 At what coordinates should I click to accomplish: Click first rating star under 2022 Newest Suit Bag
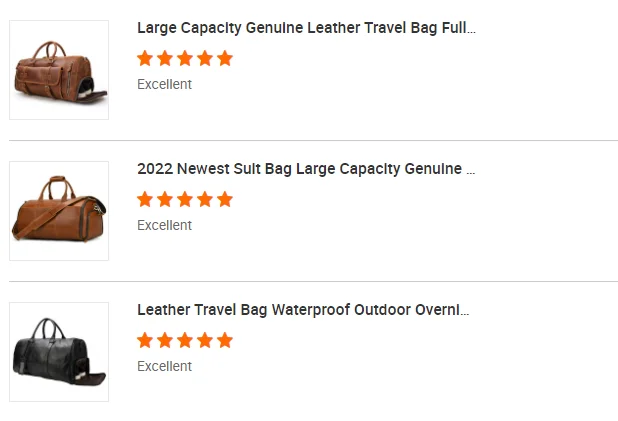pyautogui.click(x=146, y=199)
